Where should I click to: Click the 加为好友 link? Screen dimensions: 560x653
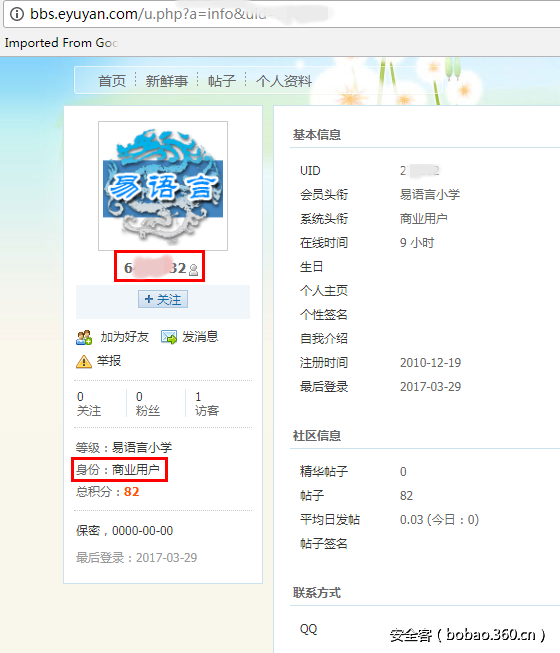[x=124, y=336]
